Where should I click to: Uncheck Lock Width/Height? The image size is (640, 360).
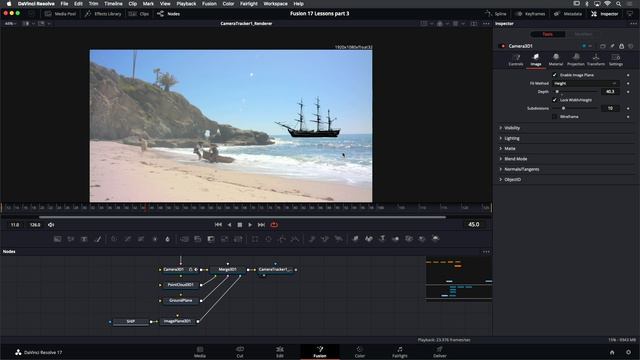pos(554,100)
